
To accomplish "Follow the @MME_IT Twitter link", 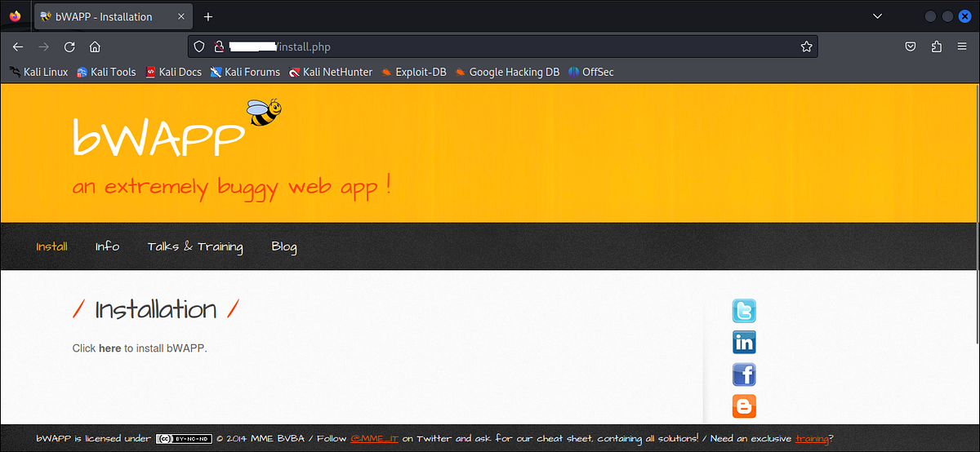I will pyautogui.click(x=374, y=438).
